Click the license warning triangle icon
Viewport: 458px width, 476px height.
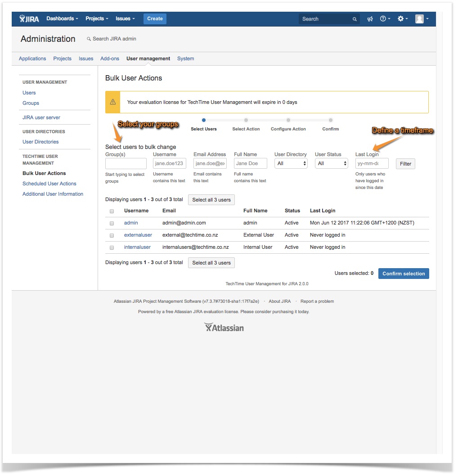[113, 103]
